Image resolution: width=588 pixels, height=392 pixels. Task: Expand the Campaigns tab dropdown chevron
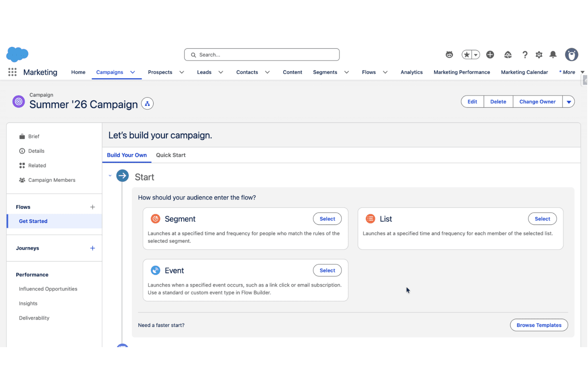pos(133,72)
